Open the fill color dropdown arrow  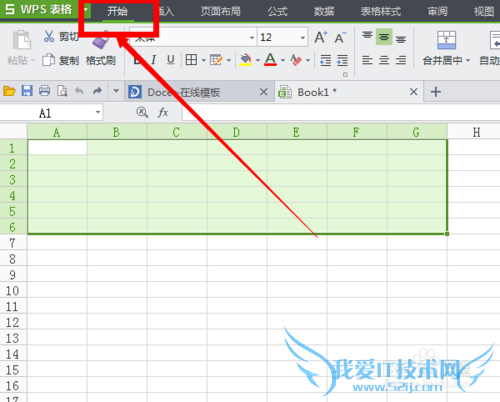click(258, 61)
